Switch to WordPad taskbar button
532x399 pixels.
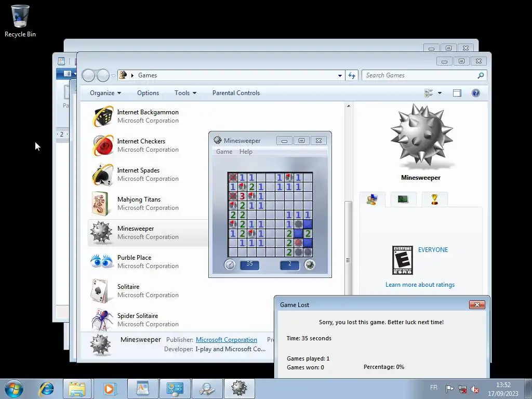tap(142, 389)
